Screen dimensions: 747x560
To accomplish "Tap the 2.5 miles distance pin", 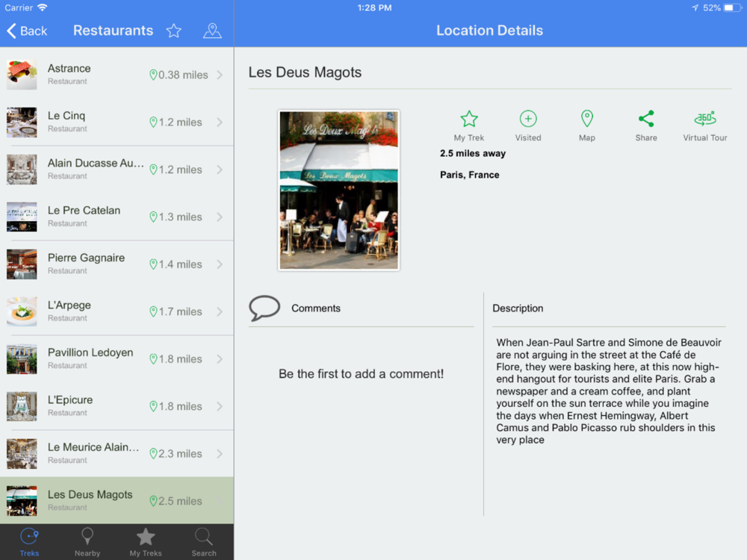I will pyautogui.click(x=153, y=501).
